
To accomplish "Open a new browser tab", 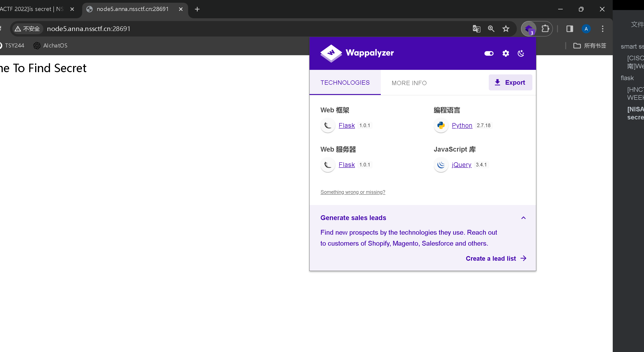I will pos(197,9).
